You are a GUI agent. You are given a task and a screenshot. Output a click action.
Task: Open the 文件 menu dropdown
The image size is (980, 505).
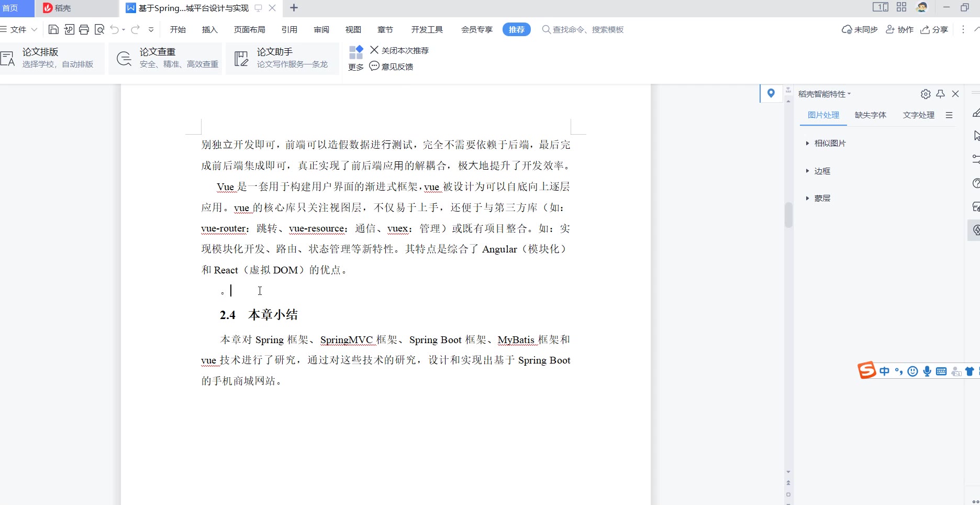click(x=19, y=29)
